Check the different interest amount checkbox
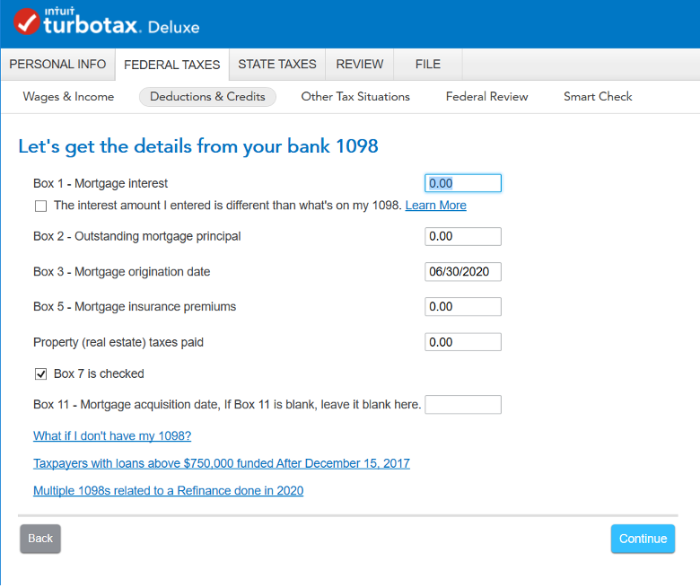 (40, 206)
